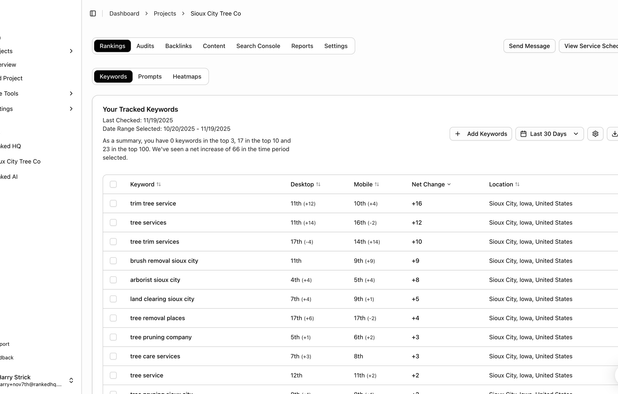
Task: Check the tree pruning company row
Action: (x=113, y=337)
